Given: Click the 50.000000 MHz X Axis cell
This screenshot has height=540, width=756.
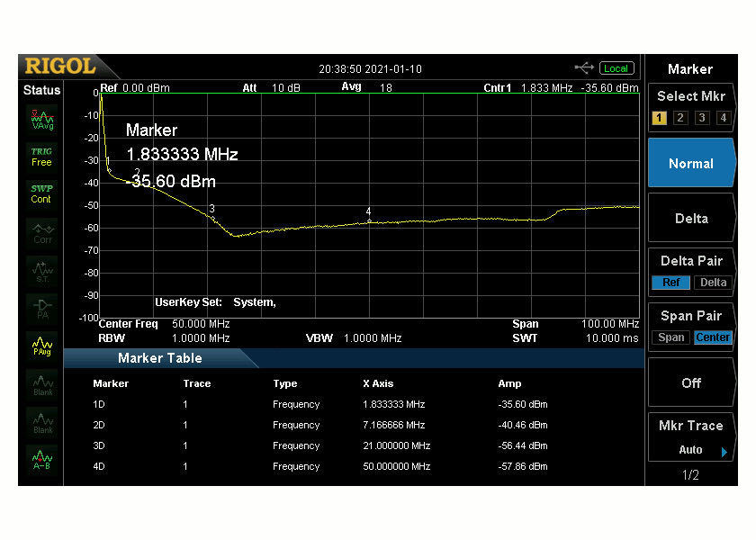Looking at the screenshot, I should (396, 467).
